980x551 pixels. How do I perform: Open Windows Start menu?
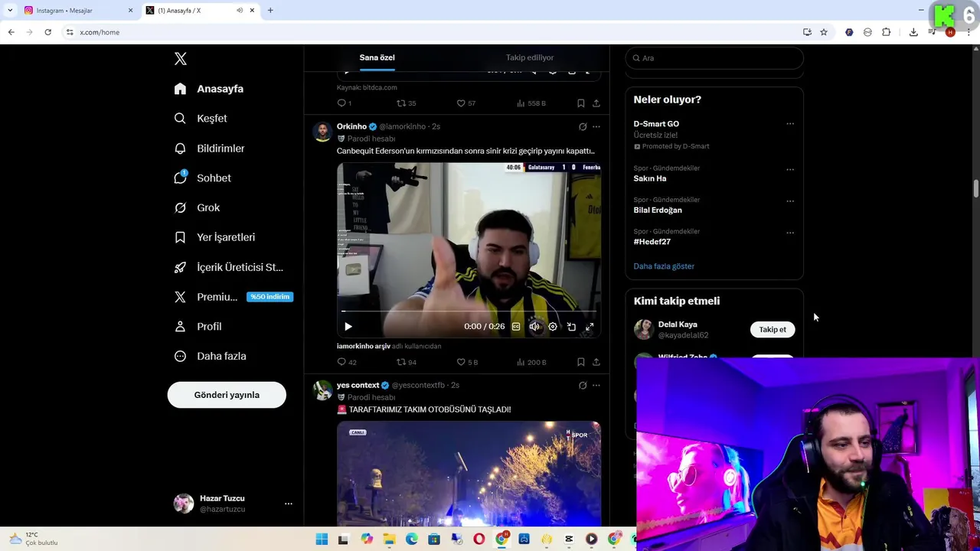[x=322, y=539]
